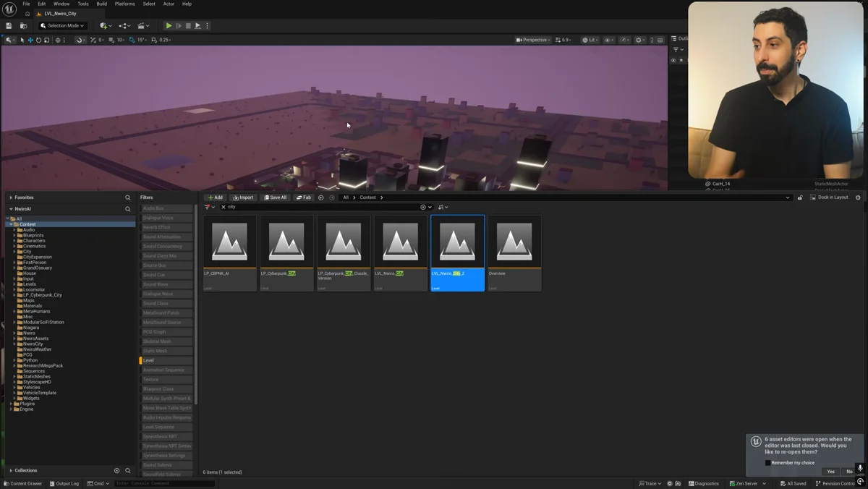Open the camera speed 6.9 dropdown
868x489 pixels.
coord(564,40)
